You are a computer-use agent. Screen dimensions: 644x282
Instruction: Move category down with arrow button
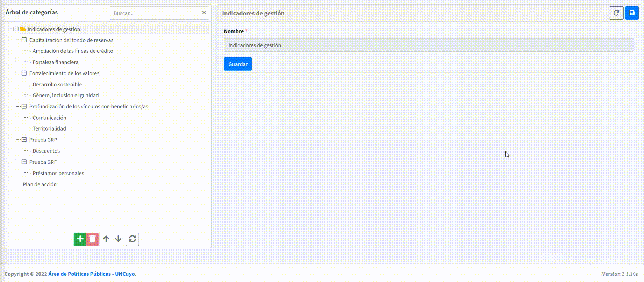(x=118, y=239)
